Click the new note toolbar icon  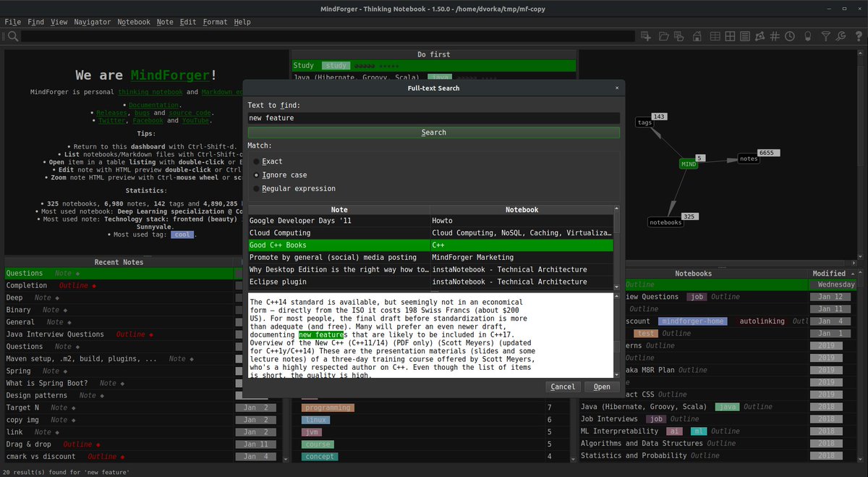(646, 36)
